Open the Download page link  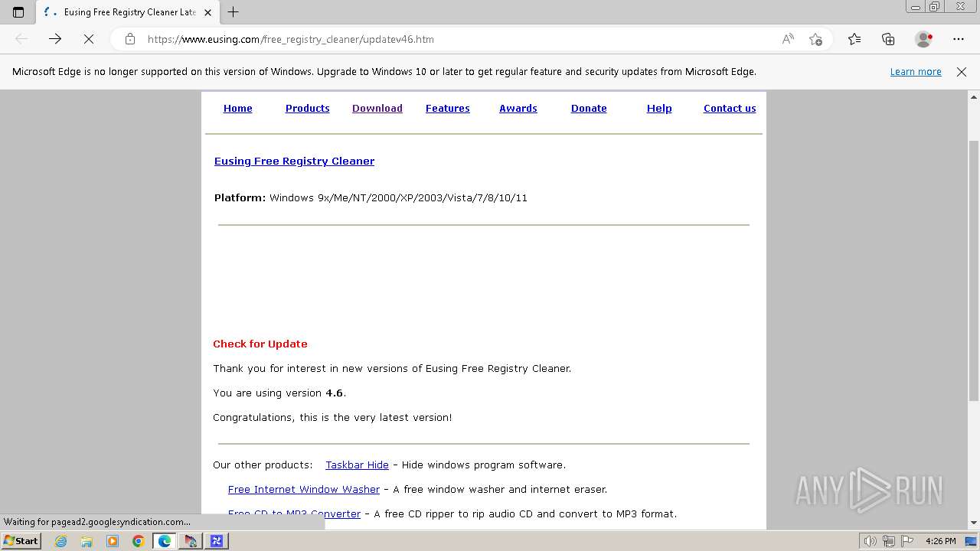[x=377, y=109]
